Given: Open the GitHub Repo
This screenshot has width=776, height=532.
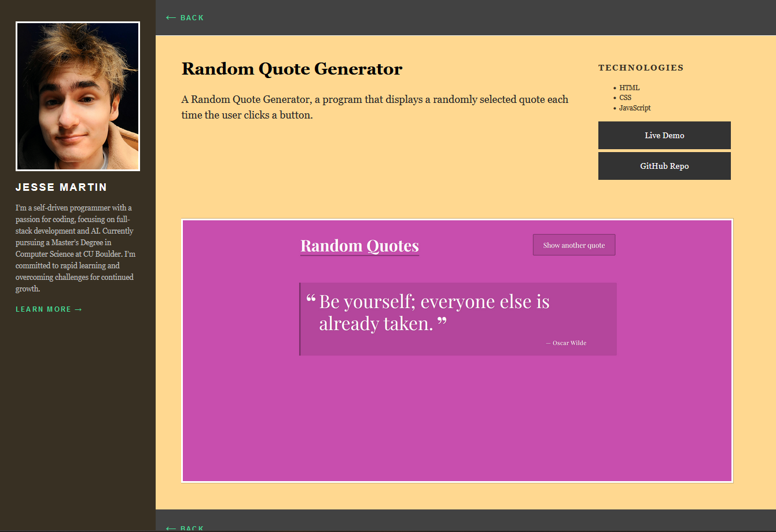Looking at the screenshot, I should click(x=664, y=166).
